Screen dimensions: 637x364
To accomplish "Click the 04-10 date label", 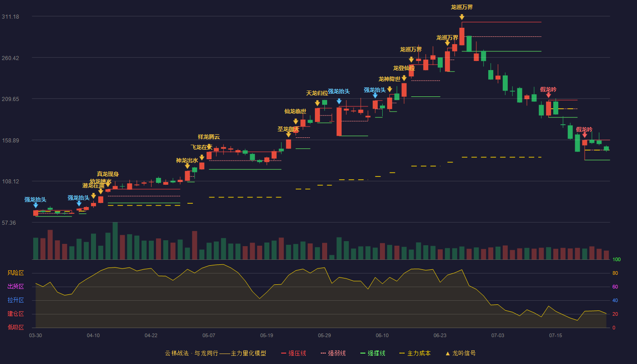I will tap(93, 335).
